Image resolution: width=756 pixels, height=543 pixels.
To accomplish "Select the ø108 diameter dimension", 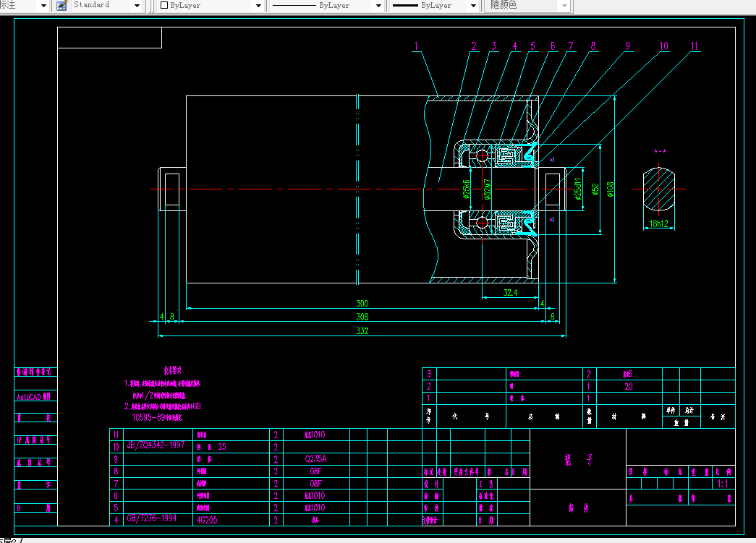I will pyautogui.click(x=611, y=189).
